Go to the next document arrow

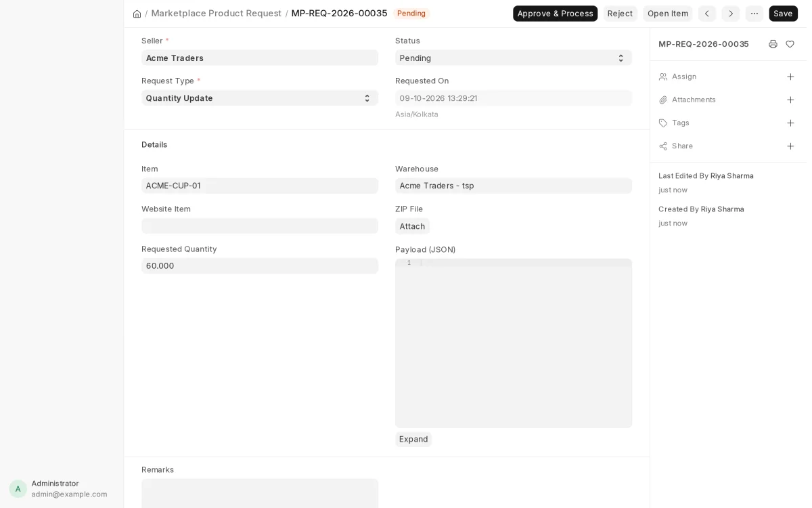pyautogui.click(x=731, y=14)
